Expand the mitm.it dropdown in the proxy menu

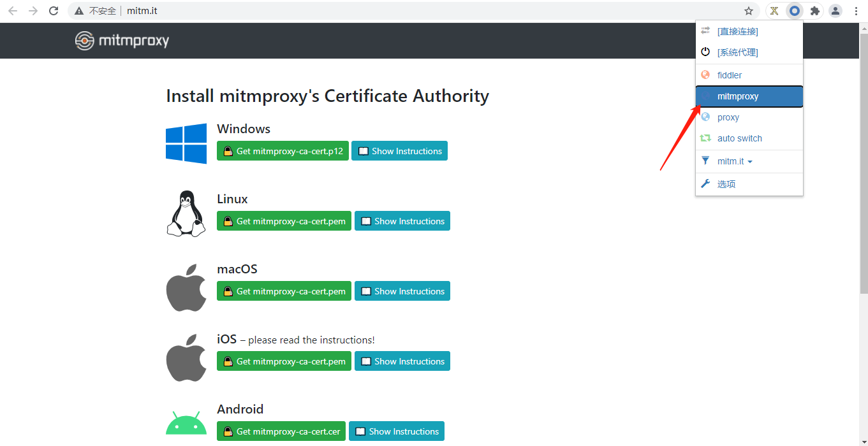(x=730, y=161)
